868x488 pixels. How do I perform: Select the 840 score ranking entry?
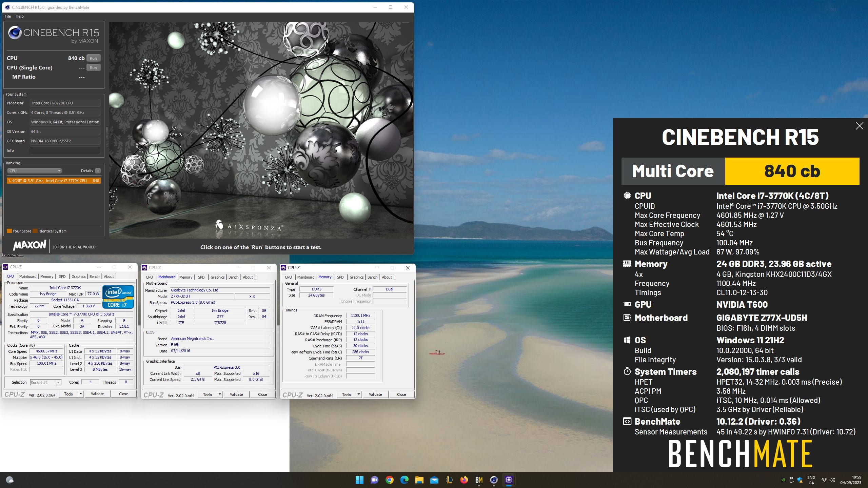click(54, 181)
